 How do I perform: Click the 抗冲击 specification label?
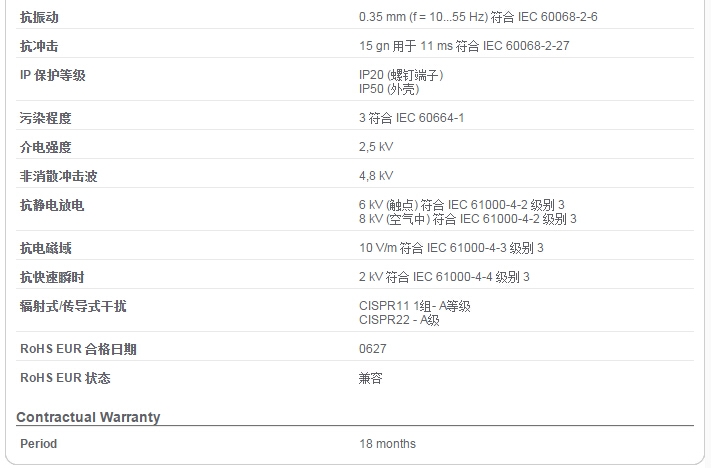point(39,46)
